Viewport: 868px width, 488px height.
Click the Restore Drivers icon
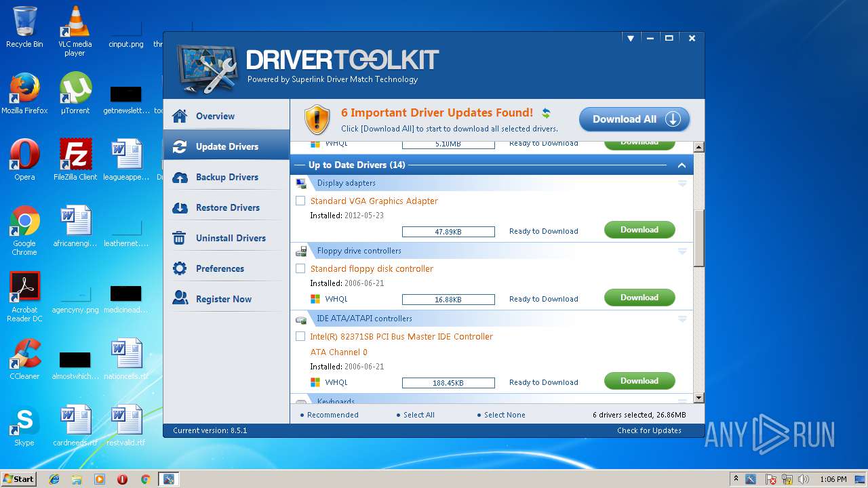tap(180, 207)
